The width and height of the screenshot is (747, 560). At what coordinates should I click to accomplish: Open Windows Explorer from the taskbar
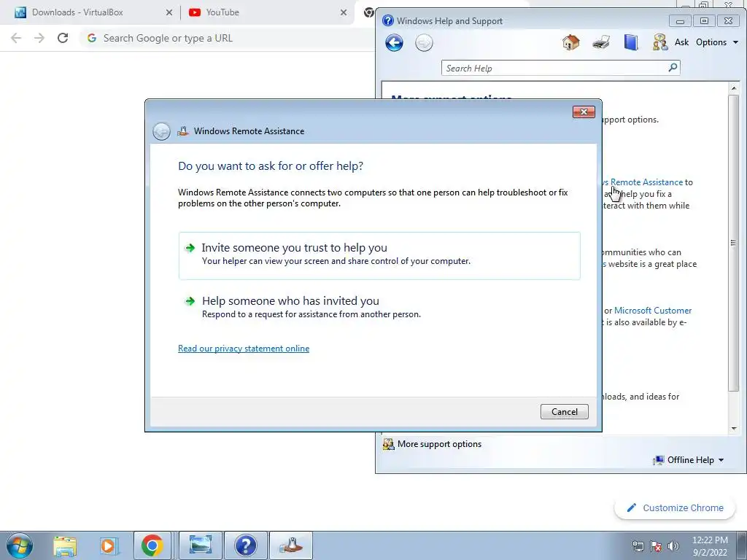(x=65, y=545)
